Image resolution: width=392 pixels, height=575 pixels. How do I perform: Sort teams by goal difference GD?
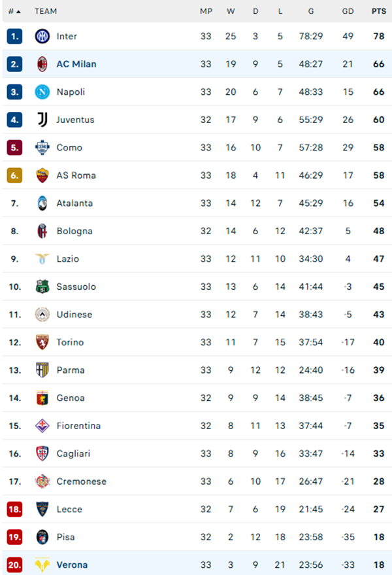pos(348,11)
